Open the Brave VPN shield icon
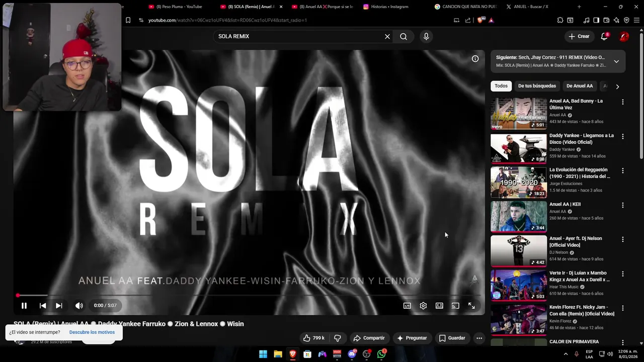Viewport: 644px width, 362px height. (626, 20)
